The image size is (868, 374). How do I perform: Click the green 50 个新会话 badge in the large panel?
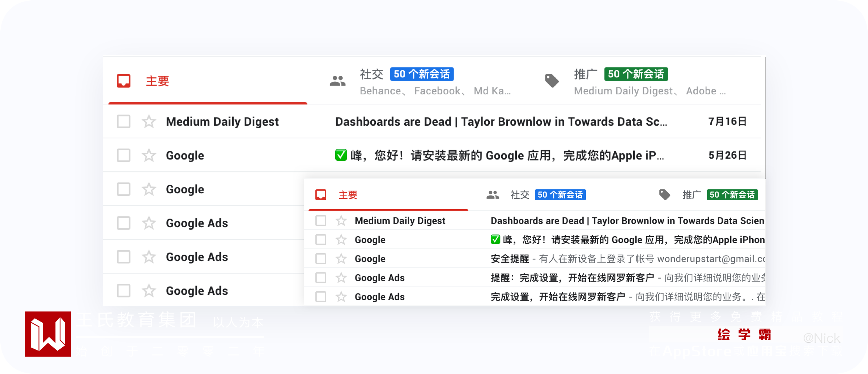click(636, 74)
